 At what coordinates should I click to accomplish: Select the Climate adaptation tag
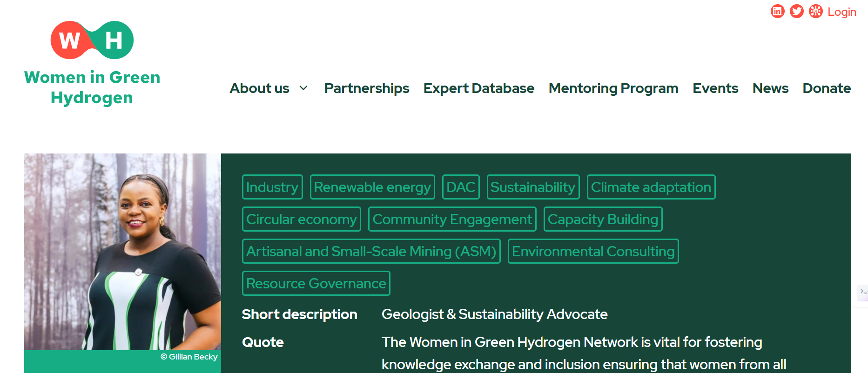tap(651, 187)
